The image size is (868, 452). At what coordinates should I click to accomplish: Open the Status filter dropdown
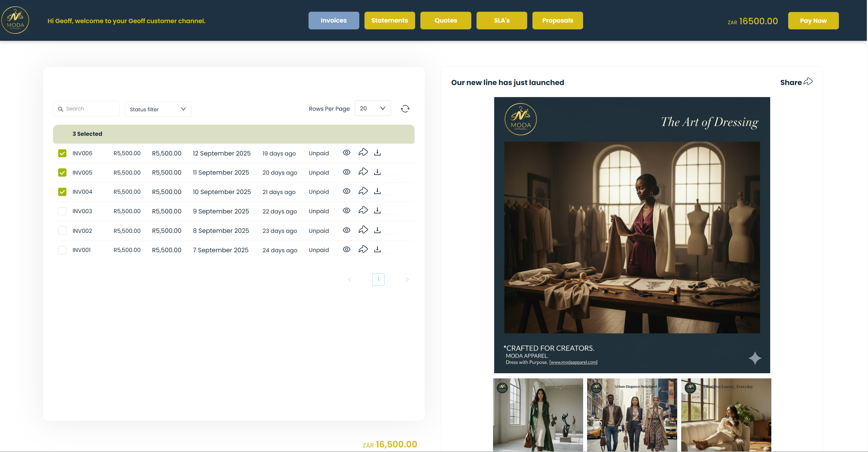tap(158, 109)
